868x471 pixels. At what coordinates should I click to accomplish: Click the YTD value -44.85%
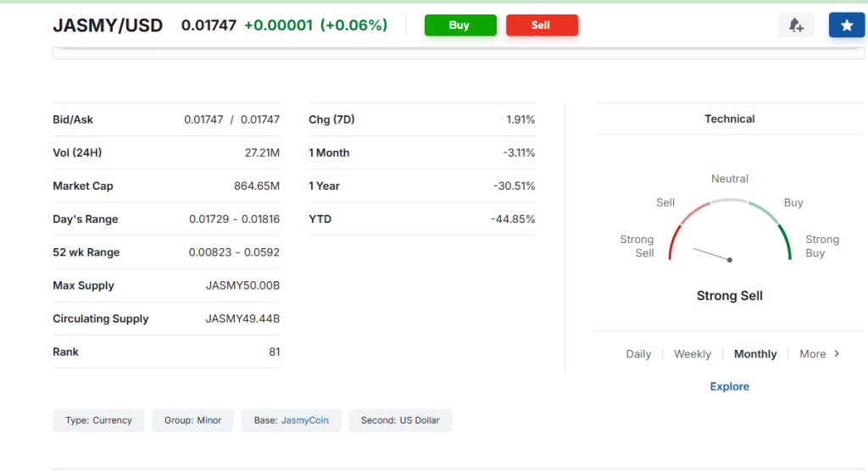pos(513,219)
